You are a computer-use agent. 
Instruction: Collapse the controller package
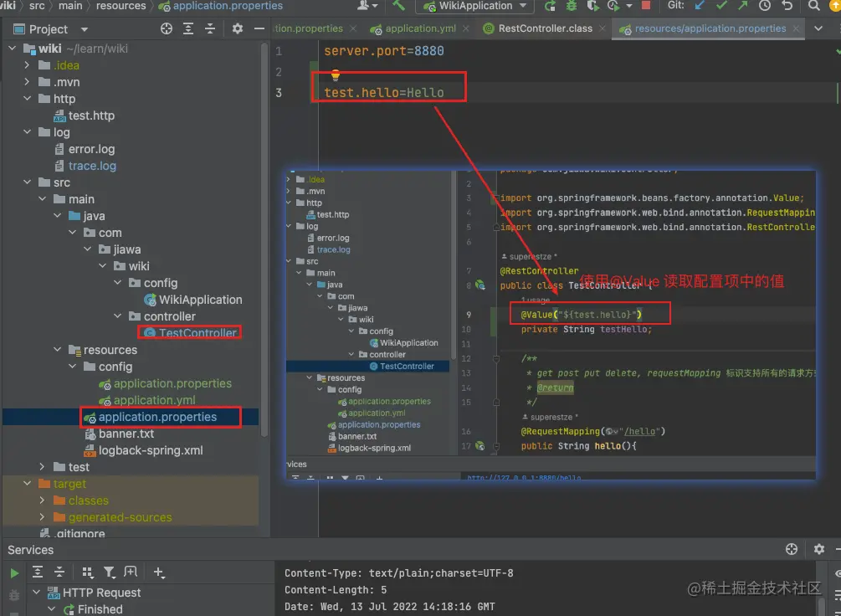[x=117, y=316]
